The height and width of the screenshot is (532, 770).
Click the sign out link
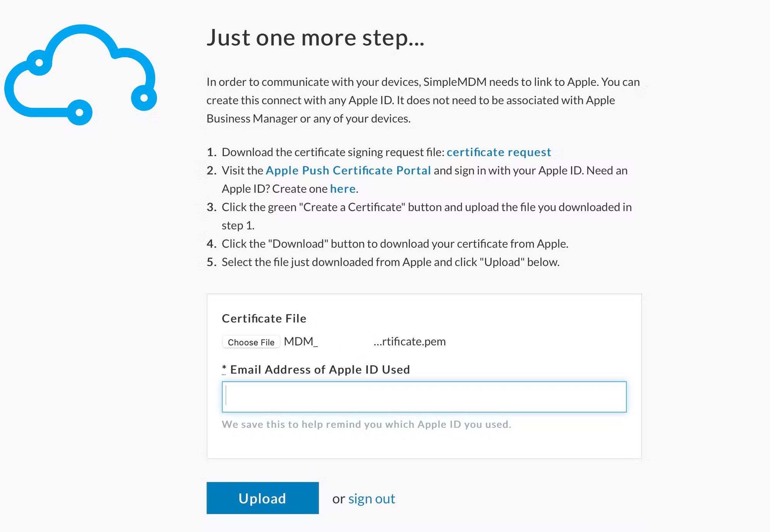click(372, 499)
